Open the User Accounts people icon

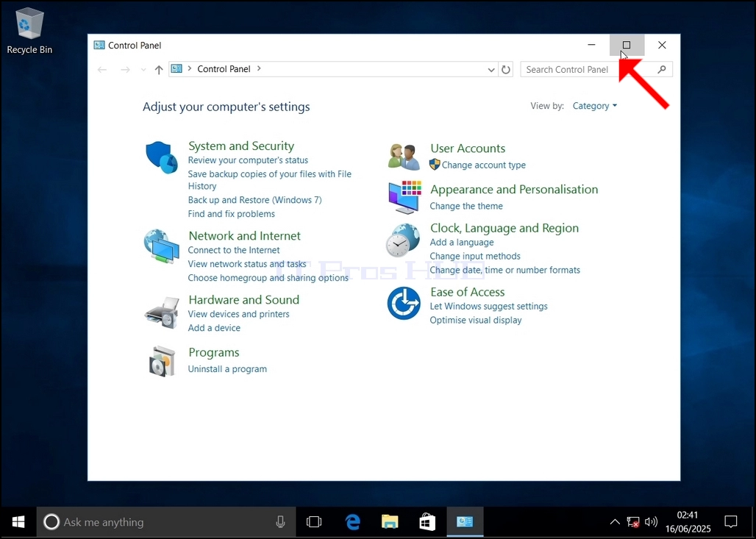(404, 157)
